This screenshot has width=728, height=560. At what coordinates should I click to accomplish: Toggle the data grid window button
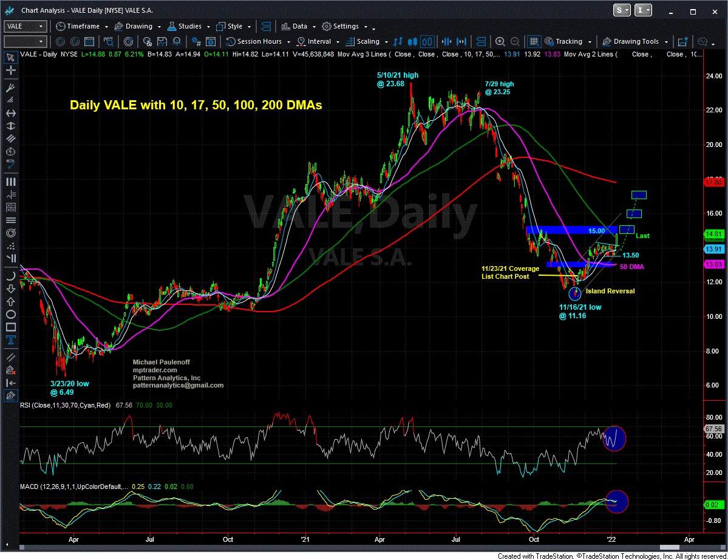pos(534,42)
